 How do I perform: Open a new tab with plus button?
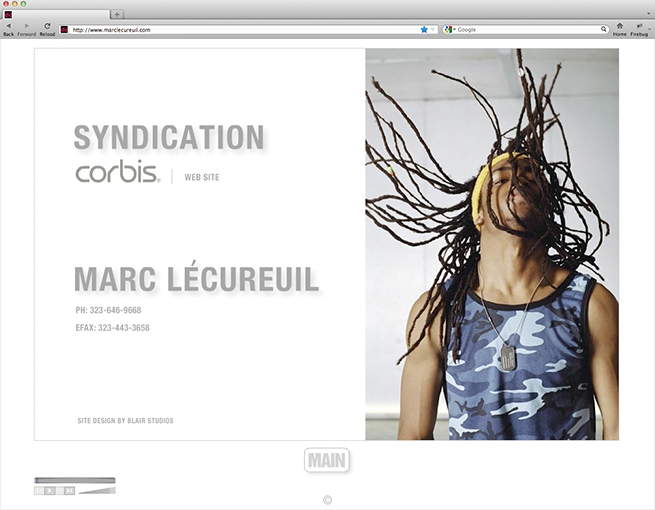(x=117, y=14)
